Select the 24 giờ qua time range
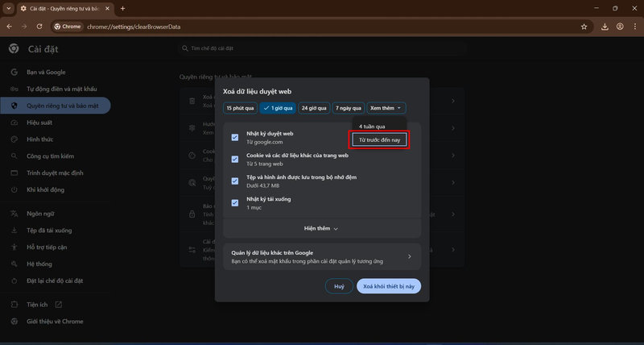Viewport: 644px width, 345px height. 314,108
